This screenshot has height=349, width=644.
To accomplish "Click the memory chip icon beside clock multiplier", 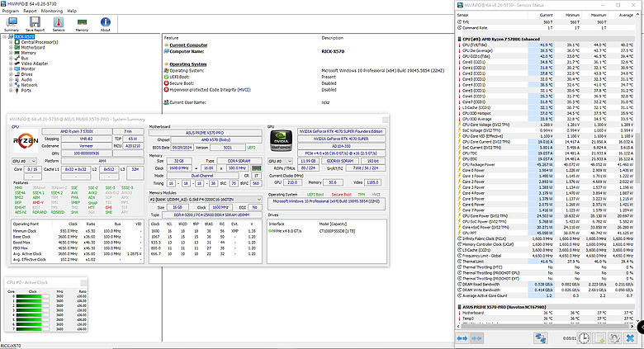I will (256, 168).
